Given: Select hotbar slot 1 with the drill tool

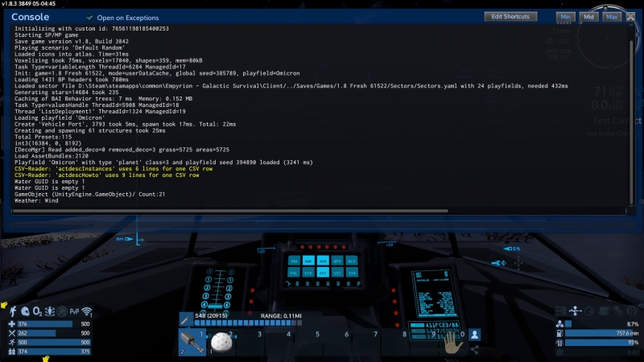Looking at the screenshot, I should coord(192,342).
